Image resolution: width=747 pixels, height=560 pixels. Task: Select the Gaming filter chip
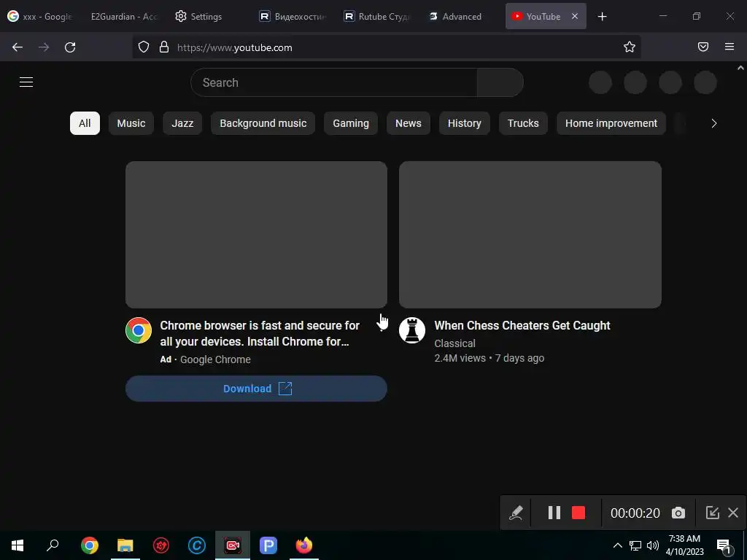[351, 123]
